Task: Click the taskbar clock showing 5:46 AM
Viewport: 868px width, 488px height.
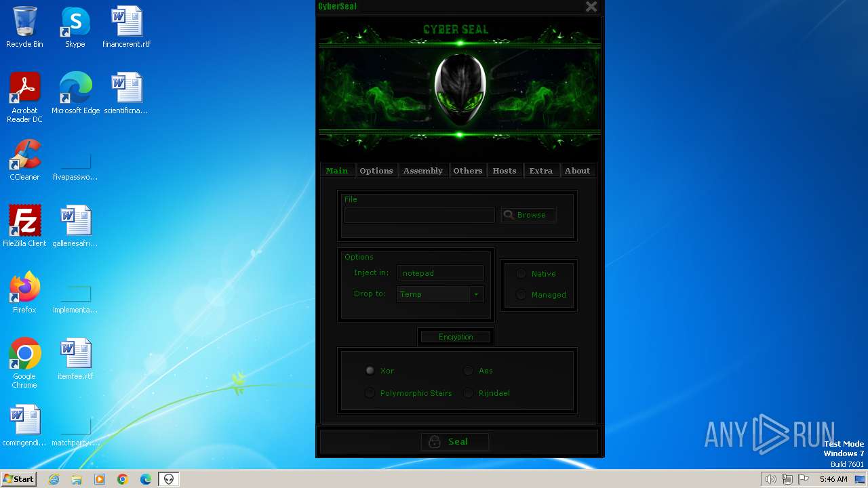Action: coord(833,479)
